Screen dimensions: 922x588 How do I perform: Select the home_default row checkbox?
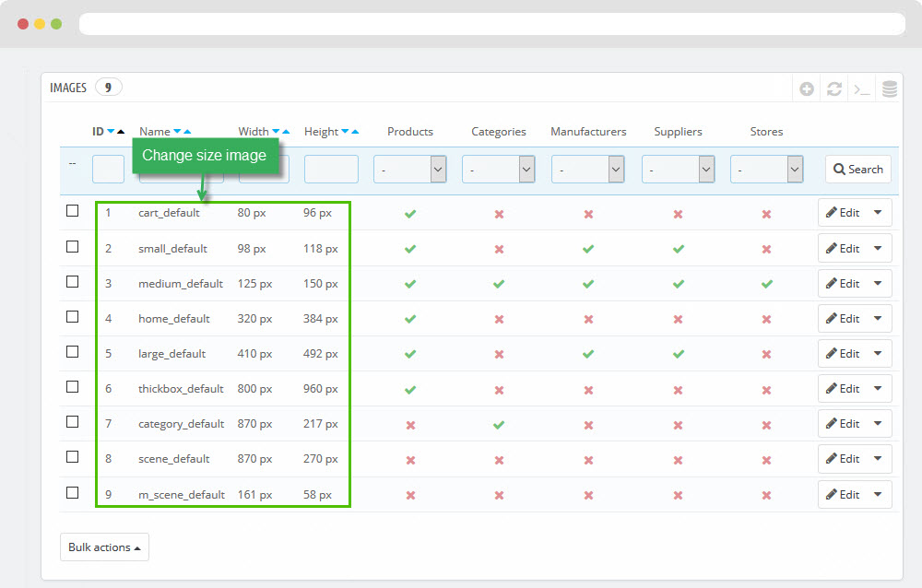72,316
